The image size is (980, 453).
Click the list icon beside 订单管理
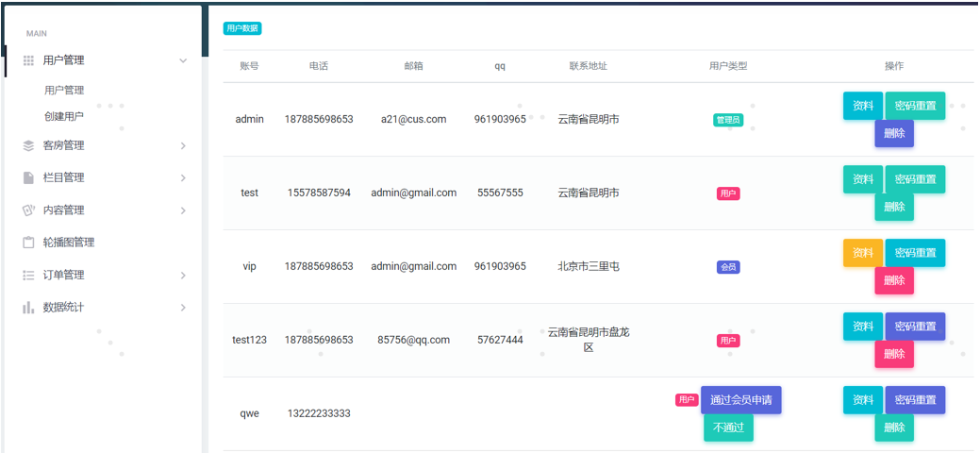pos(28,276)
